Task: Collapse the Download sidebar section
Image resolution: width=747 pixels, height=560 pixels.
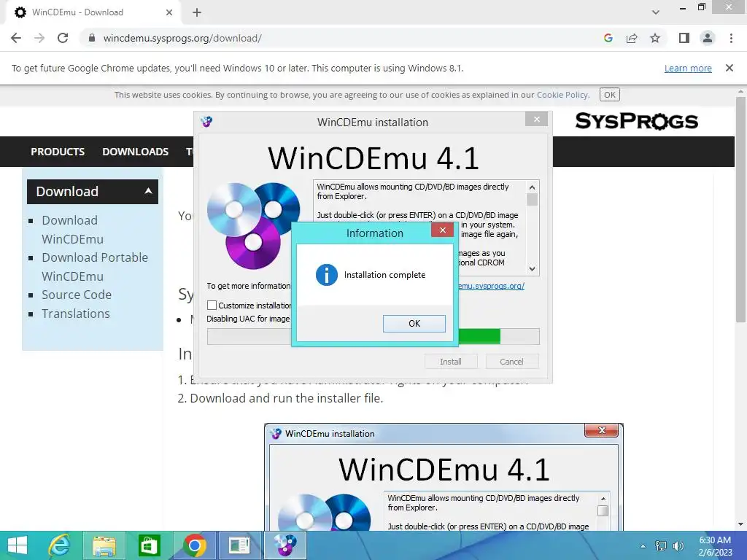Action: [x=148, y=191]
